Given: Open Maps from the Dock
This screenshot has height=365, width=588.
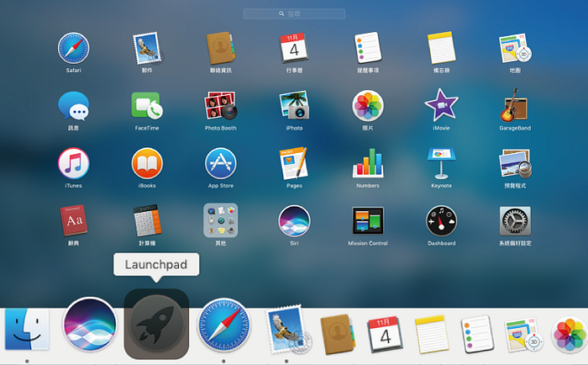Looking at the screenshot, I should pos(523,336).
